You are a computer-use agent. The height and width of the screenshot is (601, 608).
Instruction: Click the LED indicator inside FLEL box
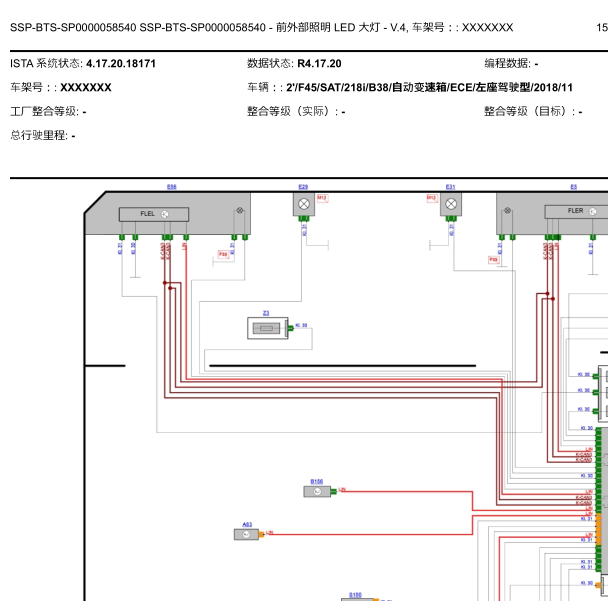tap(165, 214)
